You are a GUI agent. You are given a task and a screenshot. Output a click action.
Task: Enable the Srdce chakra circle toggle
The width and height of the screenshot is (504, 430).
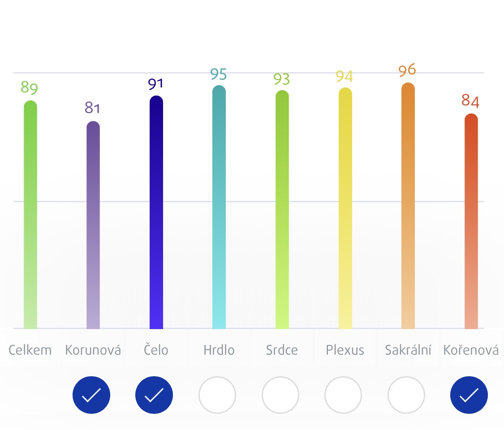[280, 395]
